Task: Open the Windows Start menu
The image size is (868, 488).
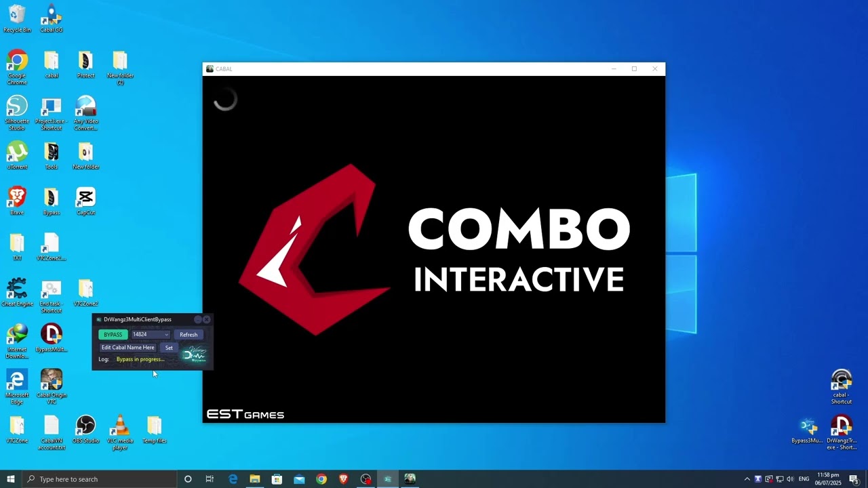Action: [x=11, y=479]
